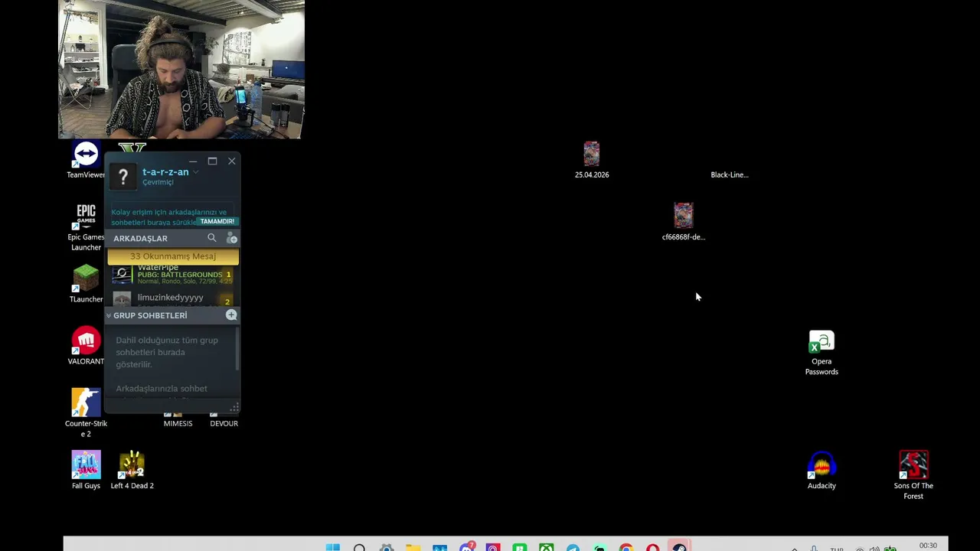
Task: Open the Xbox app from taskbar
Action: click(x=547, y=548)
